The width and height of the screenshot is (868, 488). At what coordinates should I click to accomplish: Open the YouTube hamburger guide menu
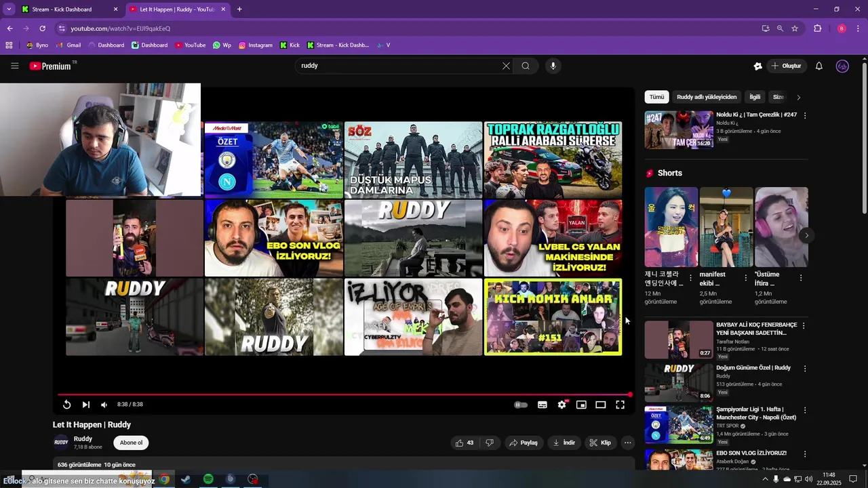click(x=15, y=66)
